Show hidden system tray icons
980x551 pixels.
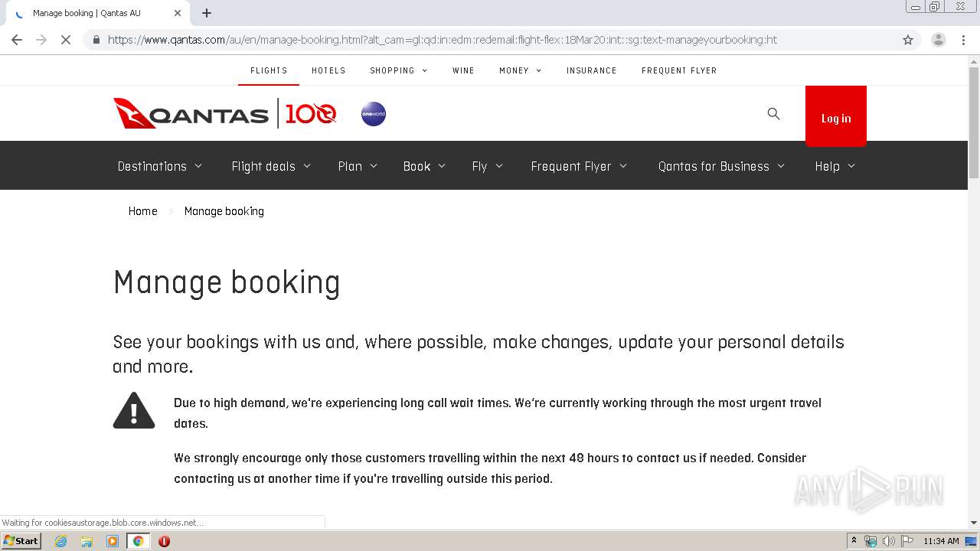854,541
